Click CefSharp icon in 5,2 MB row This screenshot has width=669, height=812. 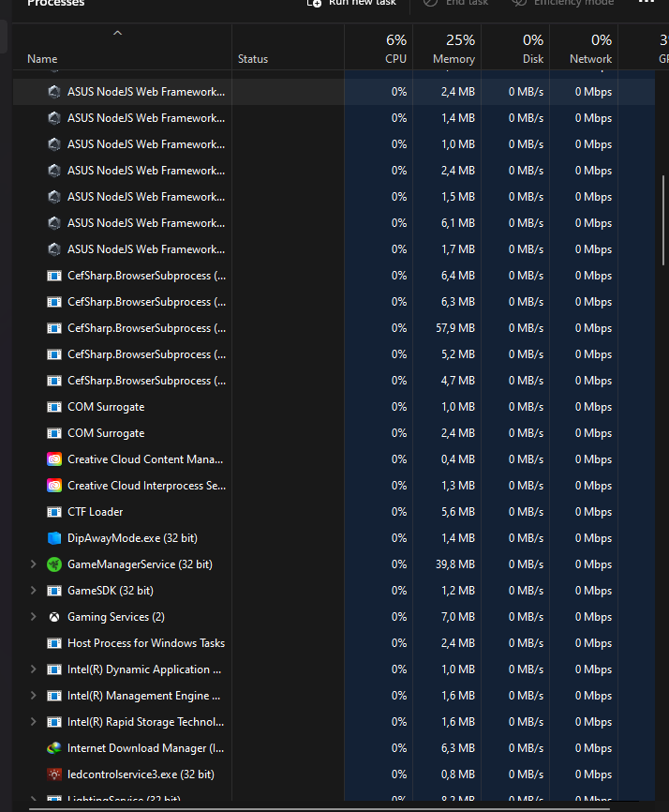coord(54,354)
